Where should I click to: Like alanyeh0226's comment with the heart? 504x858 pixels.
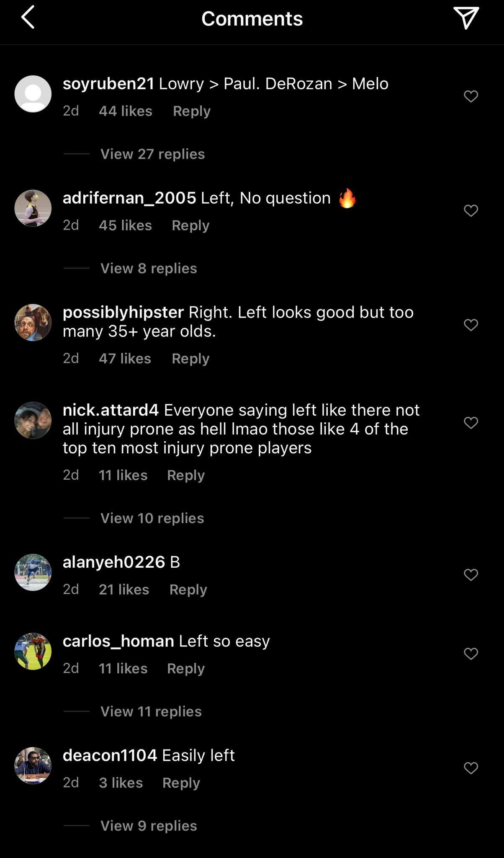tap(471, 575)
